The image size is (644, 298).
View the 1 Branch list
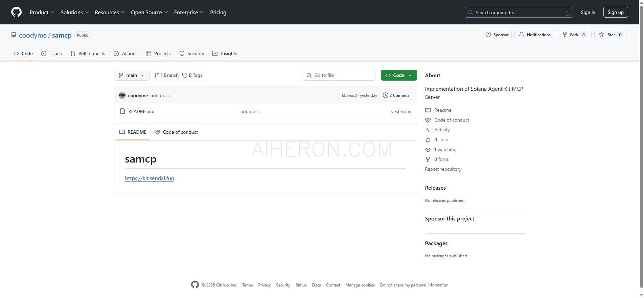(166, 75)
